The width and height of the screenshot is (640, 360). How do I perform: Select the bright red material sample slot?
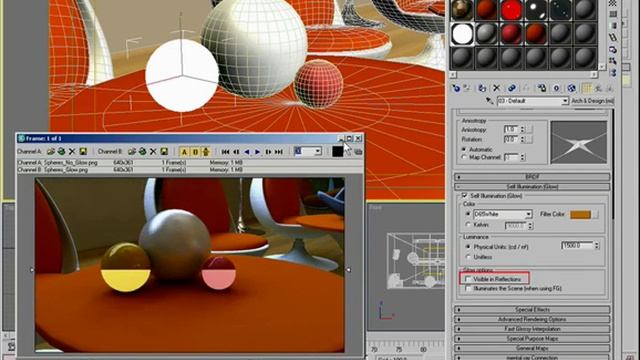(511, 9)
